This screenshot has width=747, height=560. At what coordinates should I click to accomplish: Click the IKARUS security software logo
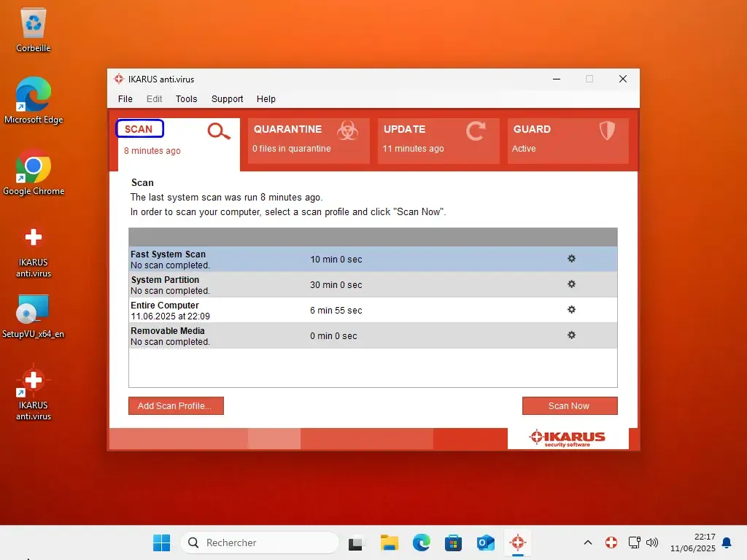pos(567,438)
